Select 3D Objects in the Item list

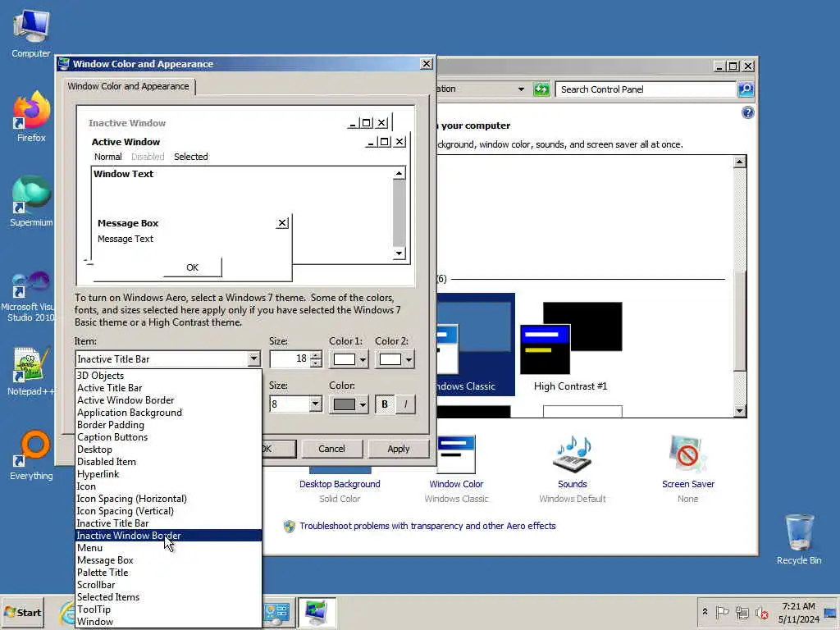pos(168,376)
